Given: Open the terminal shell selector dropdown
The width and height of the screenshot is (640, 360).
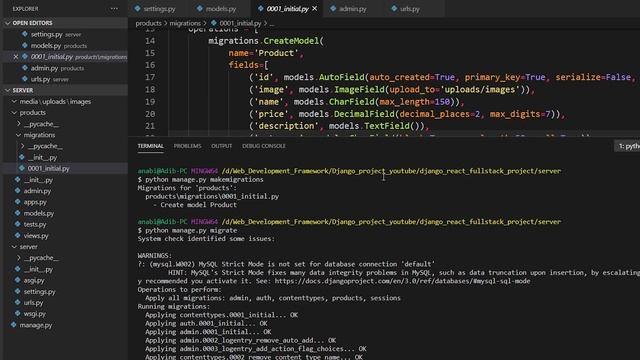Looking at the screenshot, I should pyautogui.click(x=628, y=146).
